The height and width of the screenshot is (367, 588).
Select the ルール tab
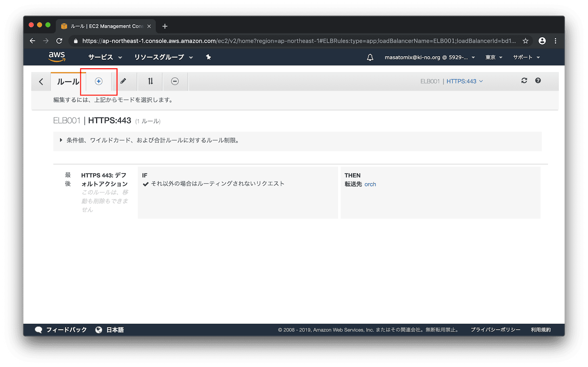pos(68,82)
